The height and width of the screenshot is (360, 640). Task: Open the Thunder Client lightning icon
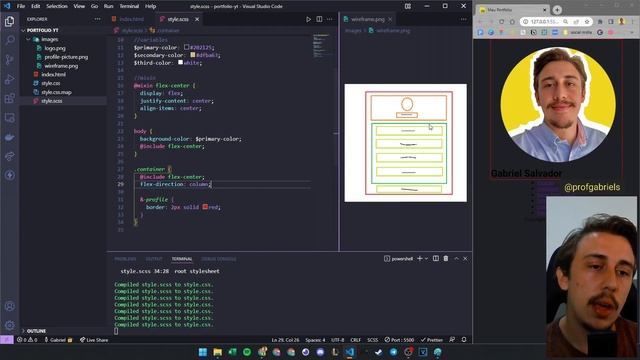coord(9,175)
